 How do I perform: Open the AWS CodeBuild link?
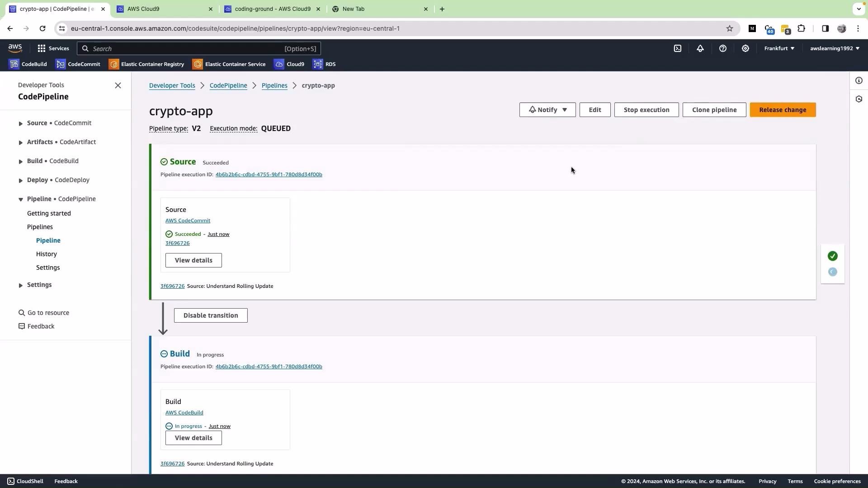pyautogui.click(x=184, y=413)
